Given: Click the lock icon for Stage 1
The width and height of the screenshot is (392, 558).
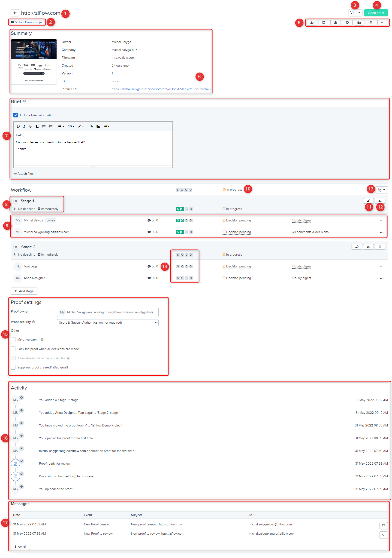Looking at the screenshot, I should point(368,201).
